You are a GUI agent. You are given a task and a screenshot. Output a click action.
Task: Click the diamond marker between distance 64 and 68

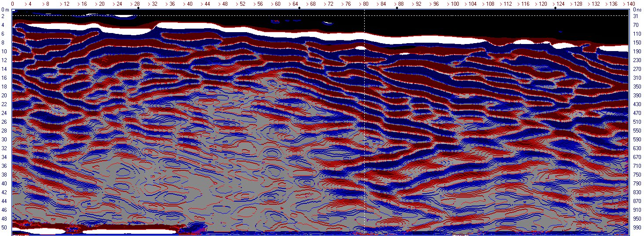(299, 8)
